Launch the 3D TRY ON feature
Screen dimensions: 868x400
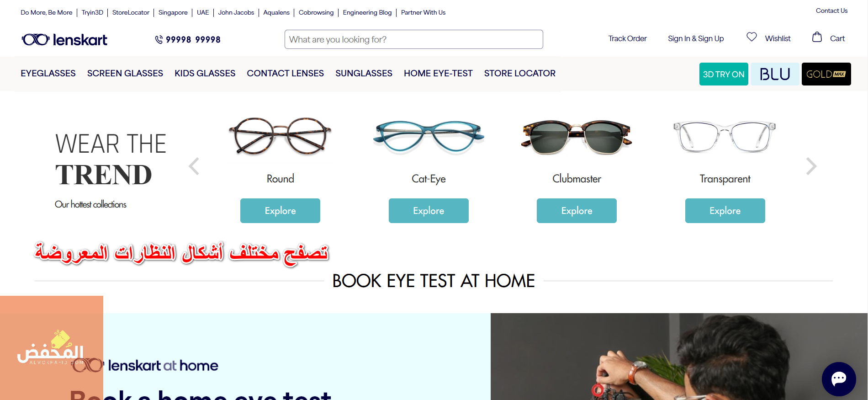724,74
